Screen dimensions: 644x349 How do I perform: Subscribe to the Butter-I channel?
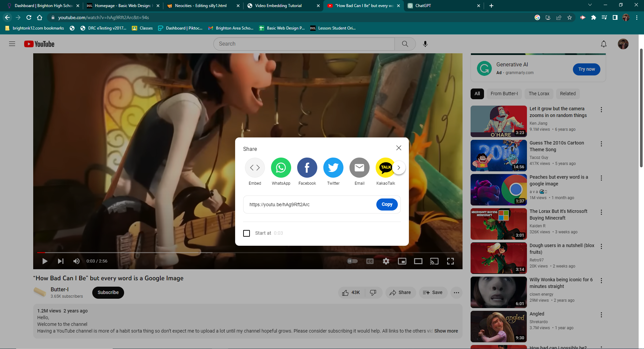pyautogui.click(x=108, y=293)
